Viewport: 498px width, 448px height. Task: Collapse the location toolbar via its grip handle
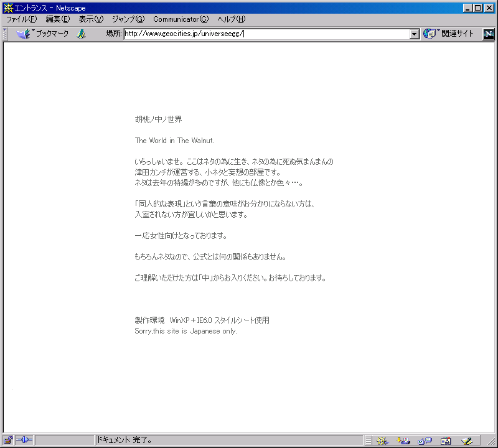pos(5,34)
